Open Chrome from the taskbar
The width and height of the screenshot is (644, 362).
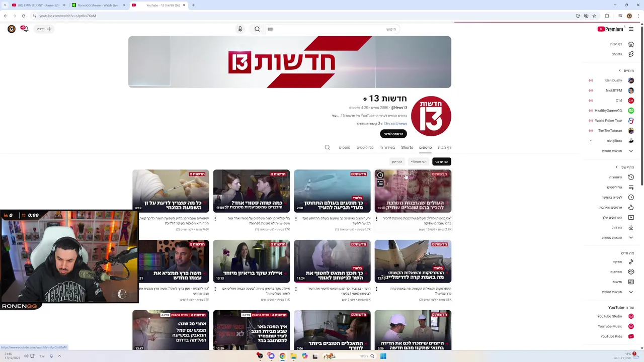pyautogui.click(x=282, y=356)
